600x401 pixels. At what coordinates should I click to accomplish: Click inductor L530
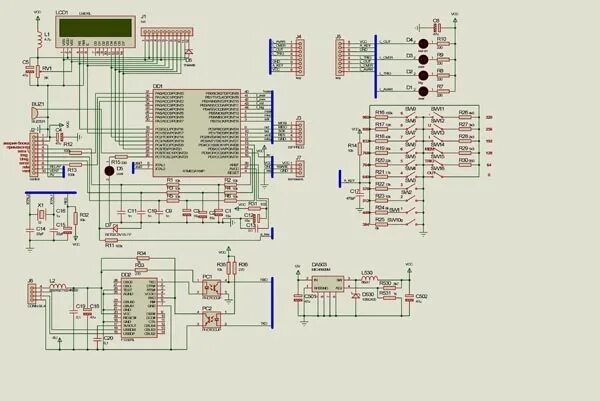[370, 278]
